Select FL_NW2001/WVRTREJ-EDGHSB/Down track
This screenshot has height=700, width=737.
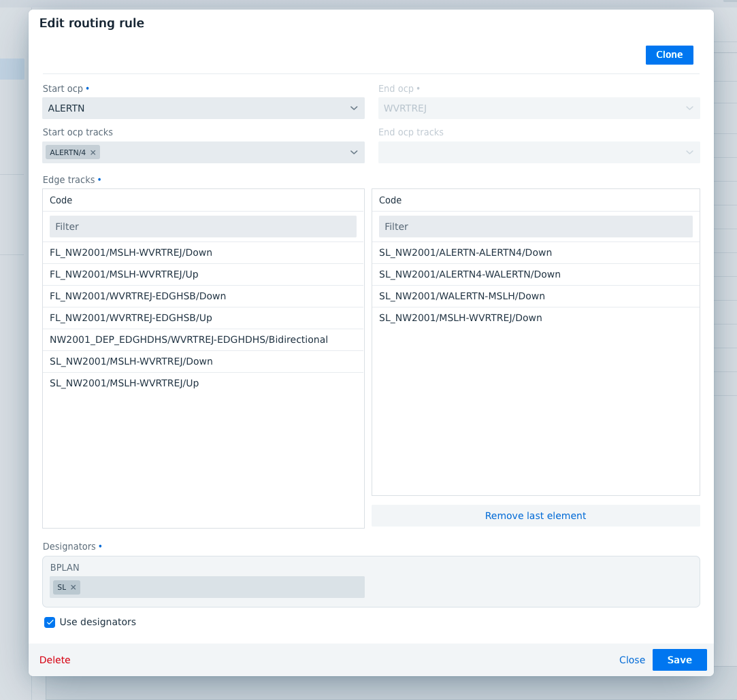[x=203, y=297]
